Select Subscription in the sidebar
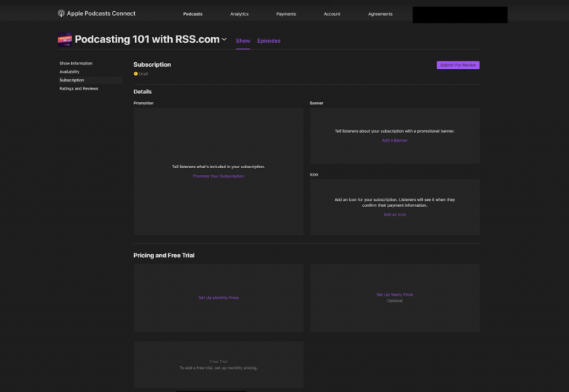Image resolution: width=569 pixels, height=392 pixels. [x=72, y=80]
